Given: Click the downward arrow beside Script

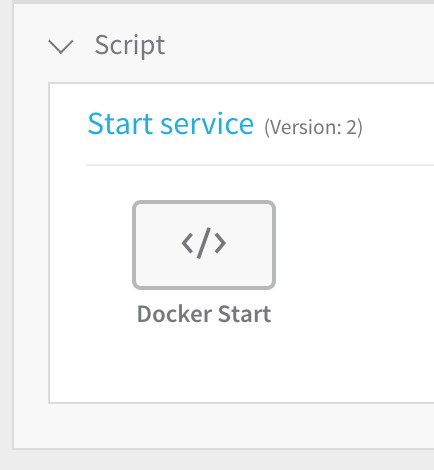Looking at the screenshot, I should click(61, 47).
